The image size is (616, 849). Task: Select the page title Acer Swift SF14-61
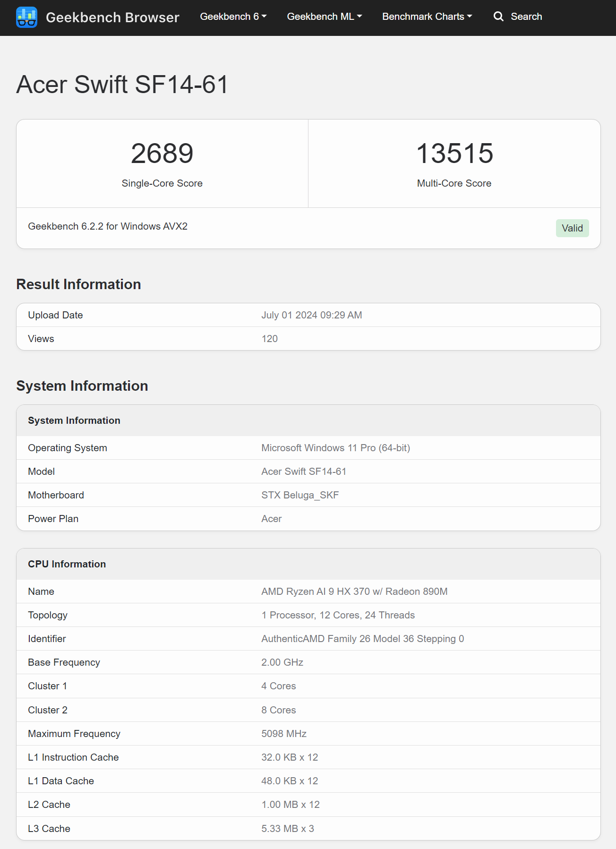(122, 85)
